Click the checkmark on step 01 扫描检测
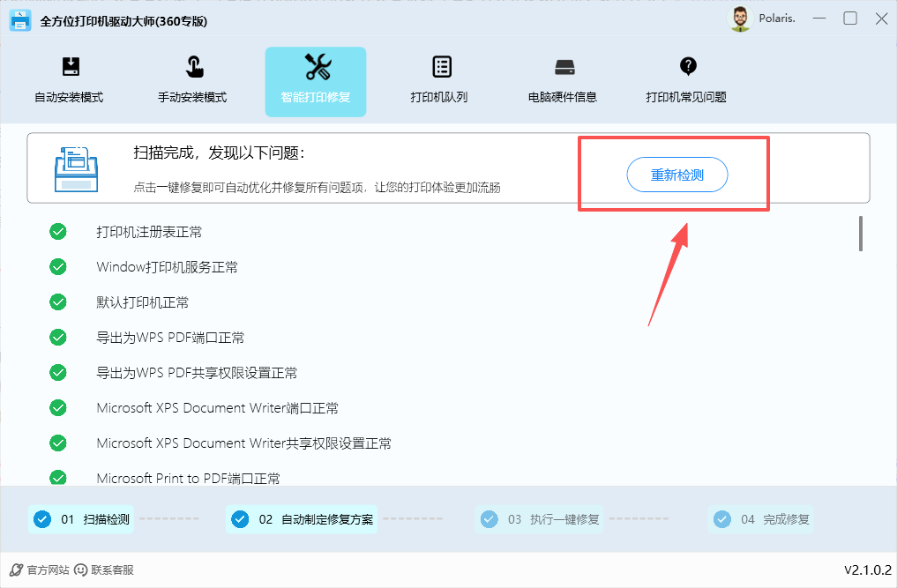 point(42,519)
